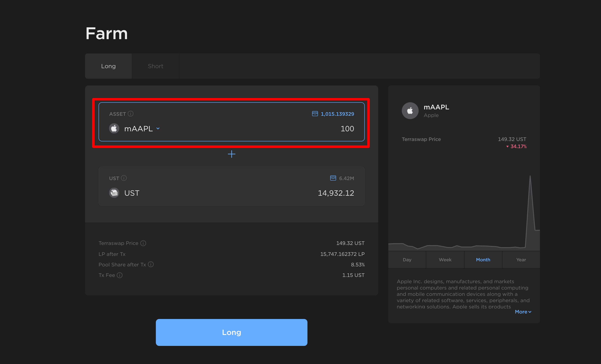601x364 pixels.
Task: Open the mAAPL asset dropdown chevron
Action: point(158,128)
